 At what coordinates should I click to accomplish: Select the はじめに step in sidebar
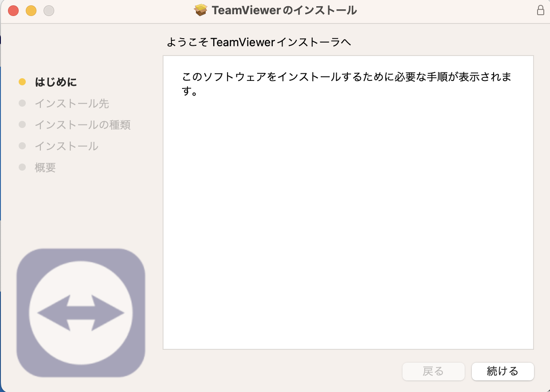point(56,82)
